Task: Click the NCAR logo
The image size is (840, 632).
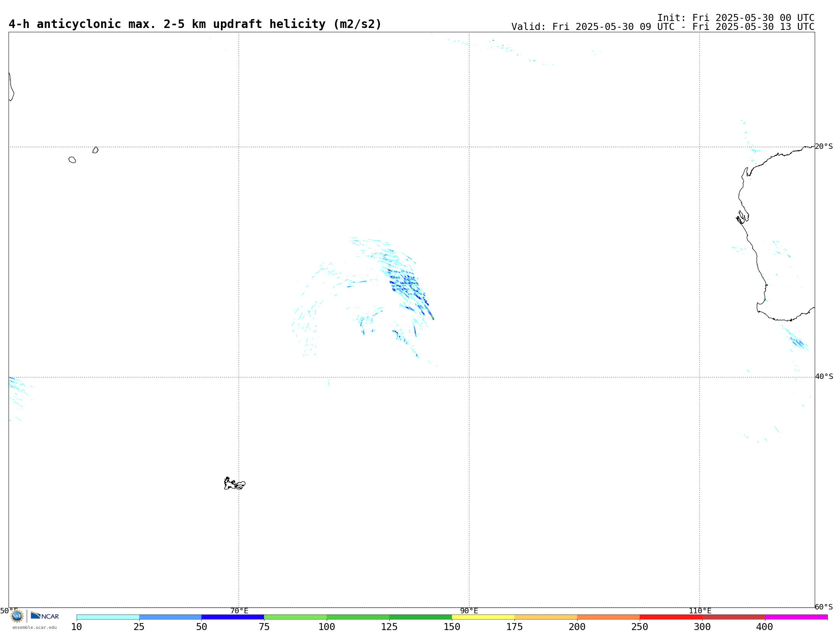Action: (x=45, y=616)
